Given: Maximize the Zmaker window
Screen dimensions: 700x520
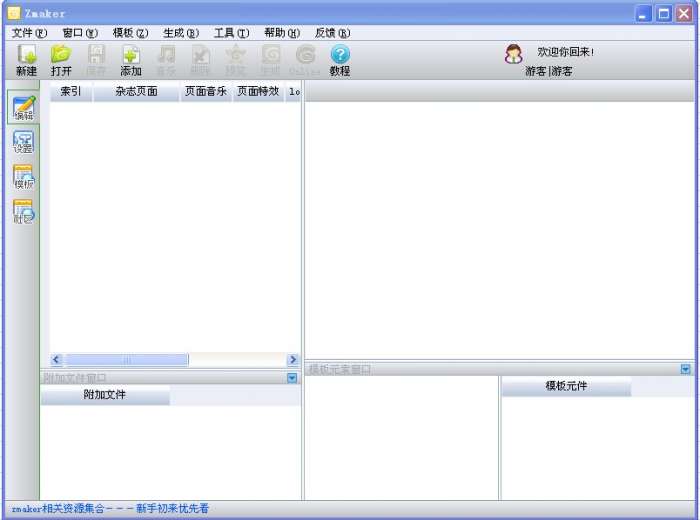Looking at the screenshot, I should point(664,14).
